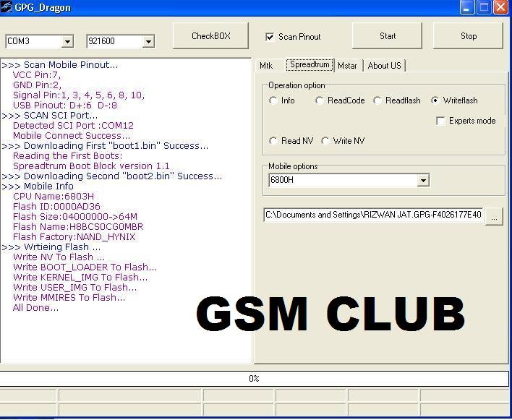Click the GPG_Dragon title bar app icon

(7, 7)
